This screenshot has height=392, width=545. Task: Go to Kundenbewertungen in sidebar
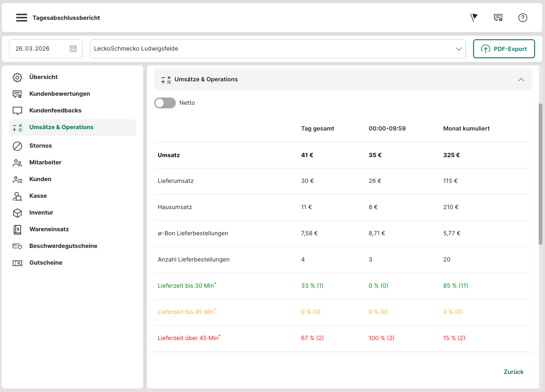(59, 94)
